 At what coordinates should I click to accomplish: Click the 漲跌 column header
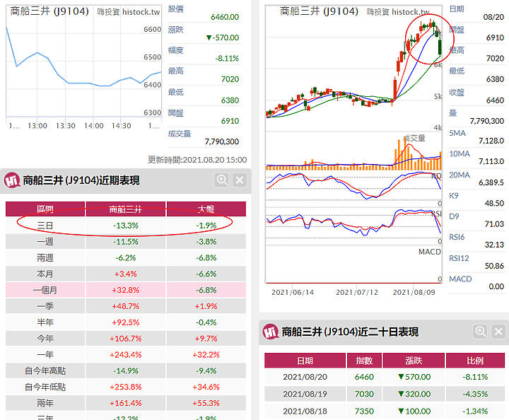414,361
